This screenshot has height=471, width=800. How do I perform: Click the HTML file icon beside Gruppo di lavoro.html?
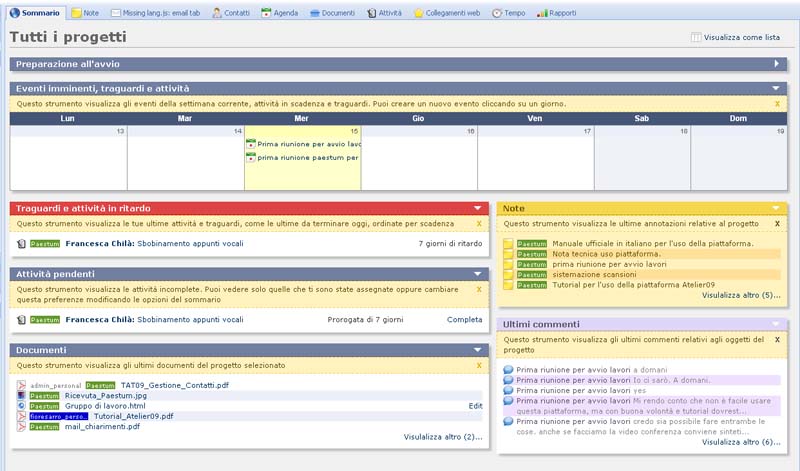click(x=22, y=406)
